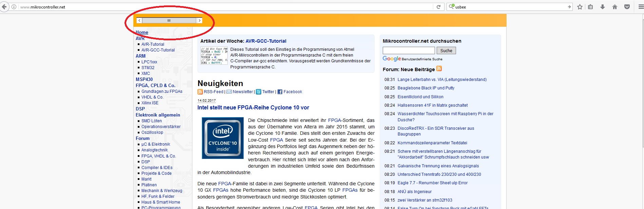The image size is (644, 209).
Task: Open Platinen forum link
Action: (149, 185)
